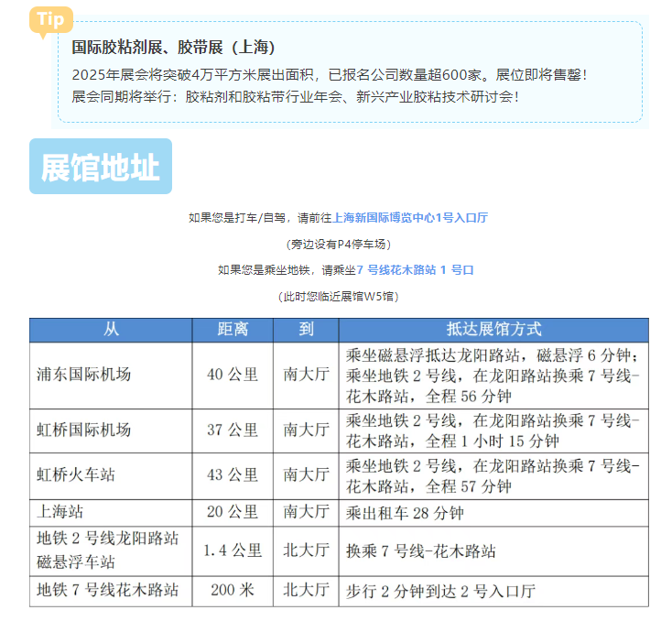Click the 步行 2 分钟到达 2 号入口厅 cell
672x621 pixels.
click(x=493, y=591)
